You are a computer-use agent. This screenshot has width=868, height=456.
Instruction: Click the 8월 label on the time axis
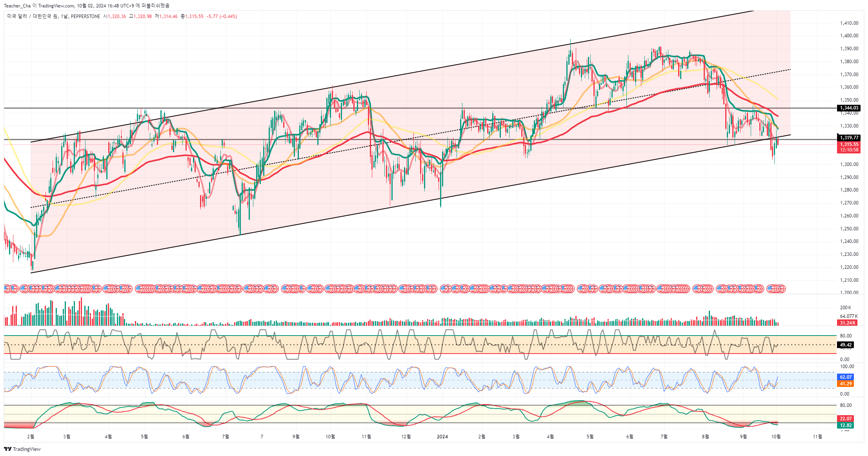point(706,437)
